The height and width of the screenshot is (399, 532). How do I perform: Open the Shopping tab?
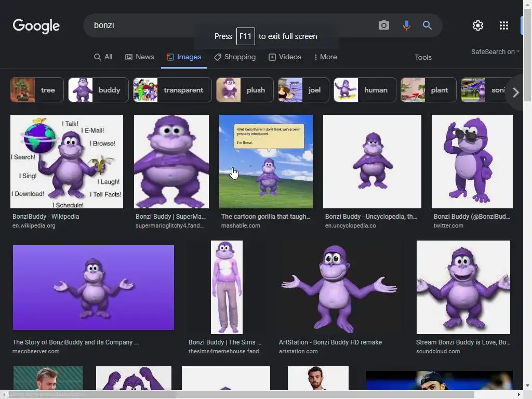(x=235, y=57)
